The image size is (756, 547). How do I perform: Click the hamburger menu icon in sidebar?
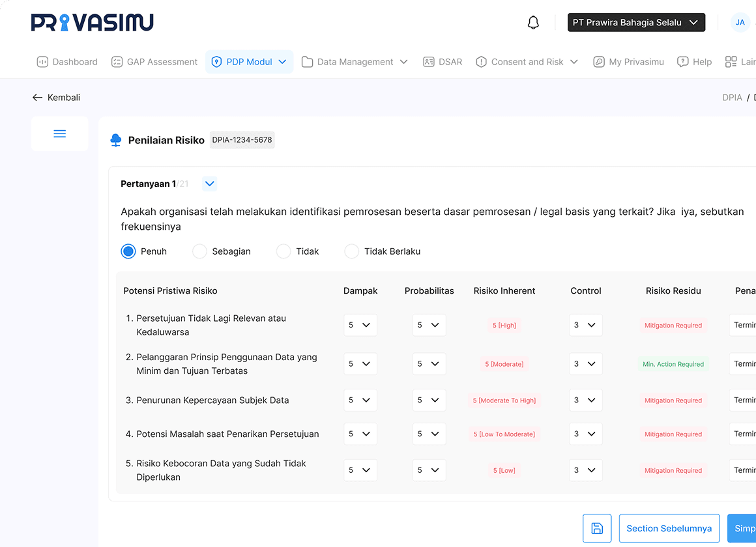[59, 133]
